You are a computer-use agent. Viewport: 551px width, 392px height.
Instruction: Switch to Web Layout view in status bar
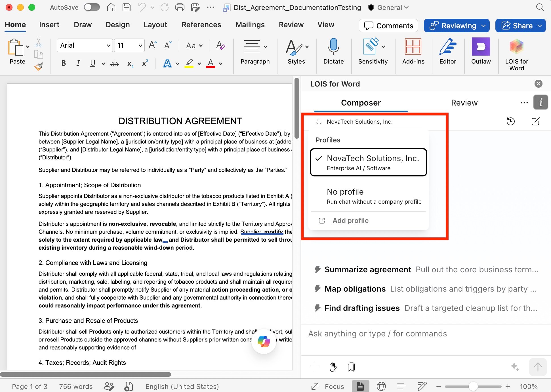pyautogui.click(x=381, y=386)
